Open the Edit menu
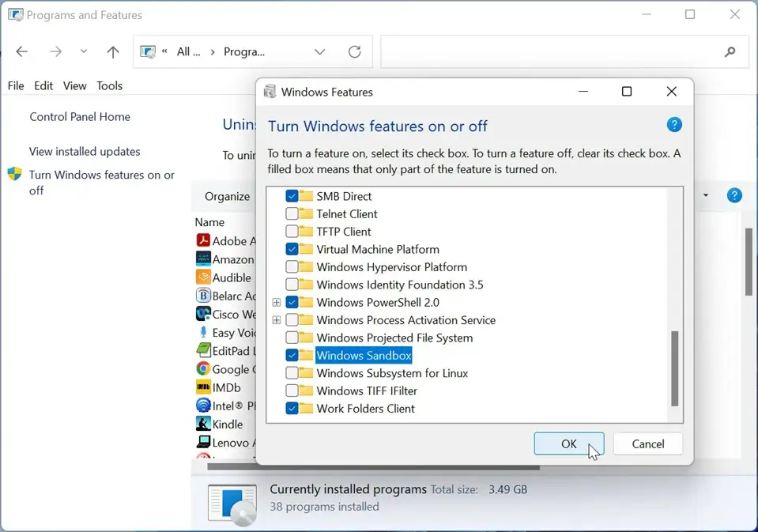This screenshot has height=532, width=758. pyautogui.click(x=43, y=85)
